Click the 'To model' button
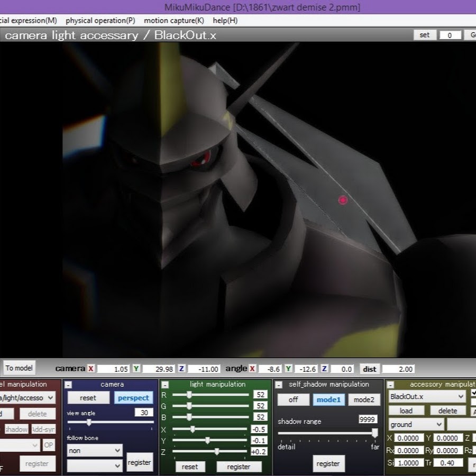 (x=19, y=368)
